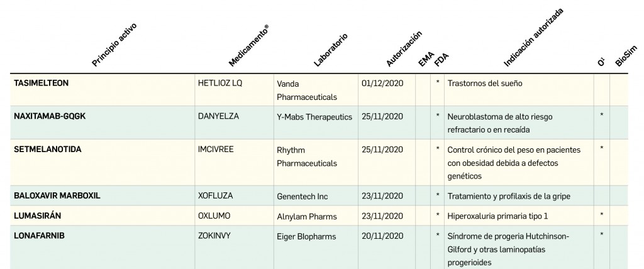Click the Principio activo column header
The width and height of the screenshot is (644, 269).
pyautogui.click(x=114, y=45)
